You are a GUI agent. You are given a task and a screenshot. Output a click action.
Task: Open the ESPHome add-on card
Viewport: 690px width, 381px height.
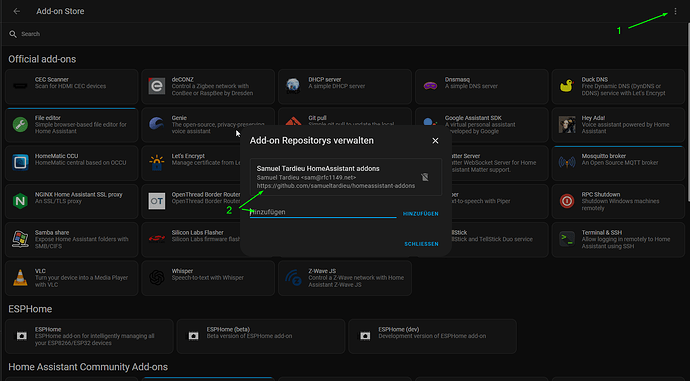tap(89, 337)
